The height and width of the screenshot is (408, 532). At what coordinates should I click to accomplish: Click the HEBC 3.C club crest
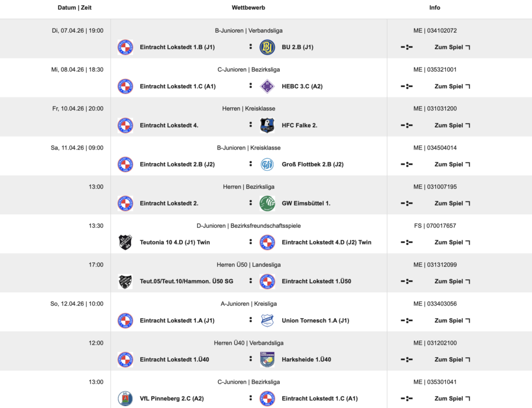[x=267, y=86]
